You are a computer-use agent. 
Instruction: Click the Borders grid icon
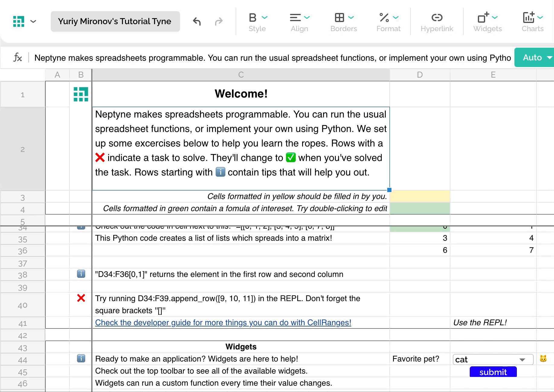coord(340,18)
